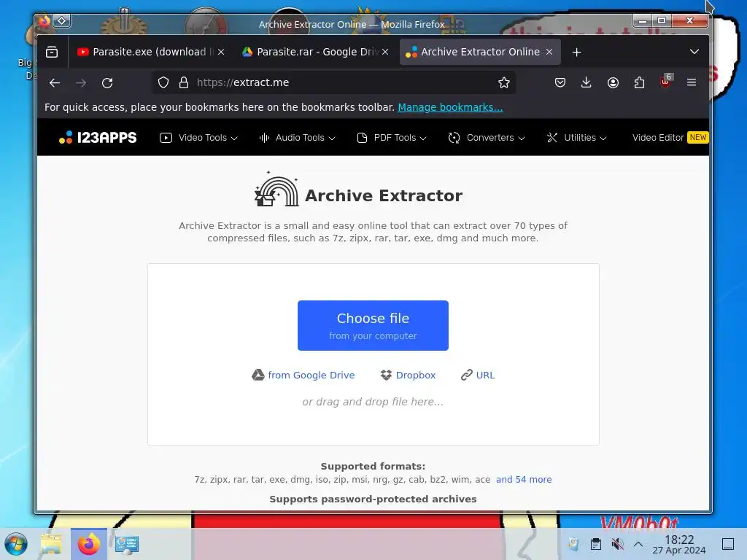This screenshot has height=560, width=747.
Task: Switch to Parasite.exe YouTube tab
Action: (150, 52)
